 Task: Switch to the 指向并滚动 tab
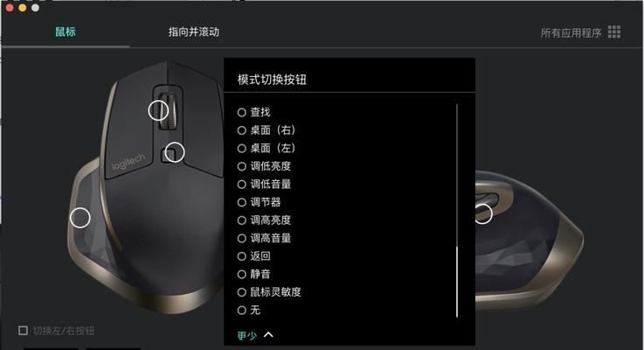[x=193, y=31]
